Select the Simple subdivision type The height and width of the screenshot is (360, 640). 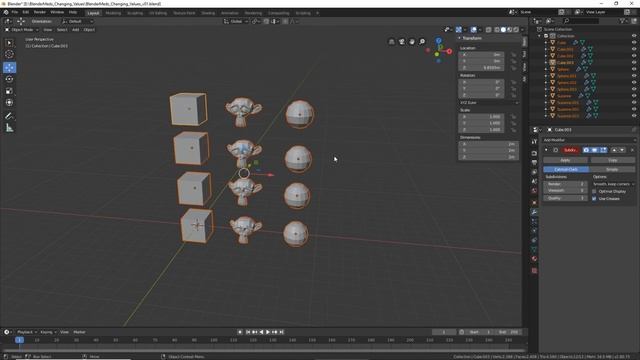click(612, 169)
